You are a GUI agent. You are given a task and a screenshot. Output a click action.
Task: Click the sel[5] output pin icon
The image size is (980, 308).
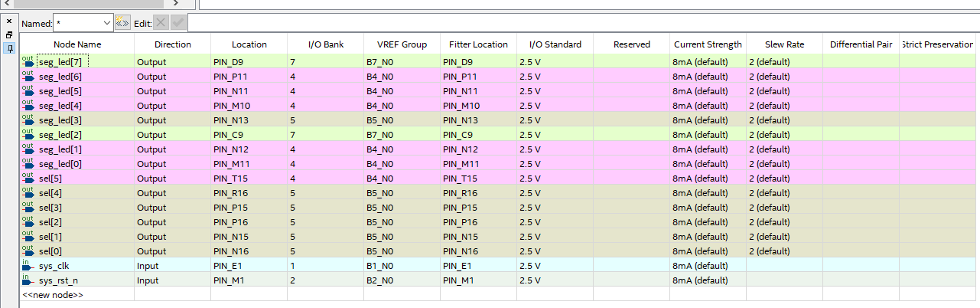[x=28, y=179]
